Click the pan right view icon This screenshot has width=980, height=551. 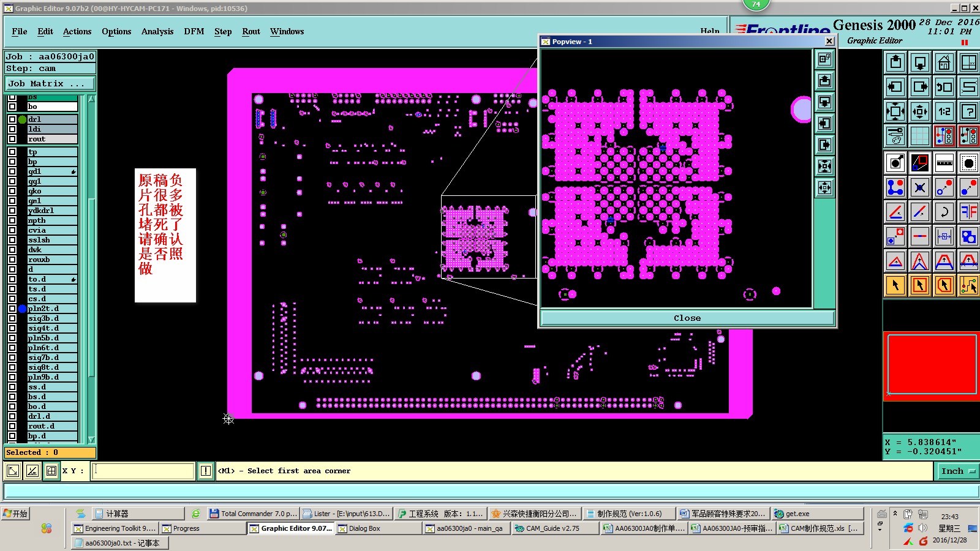tap(920, 87)
